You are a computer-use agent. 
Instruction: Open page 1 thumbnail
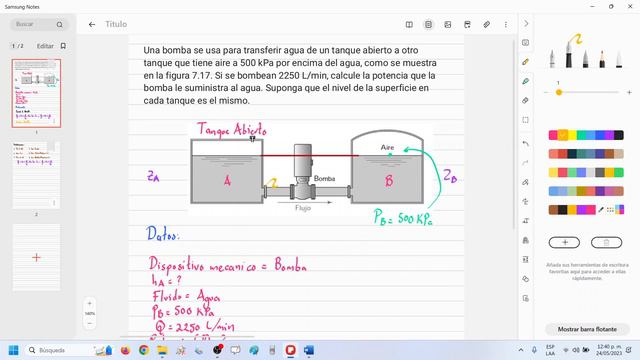point(36,93)
